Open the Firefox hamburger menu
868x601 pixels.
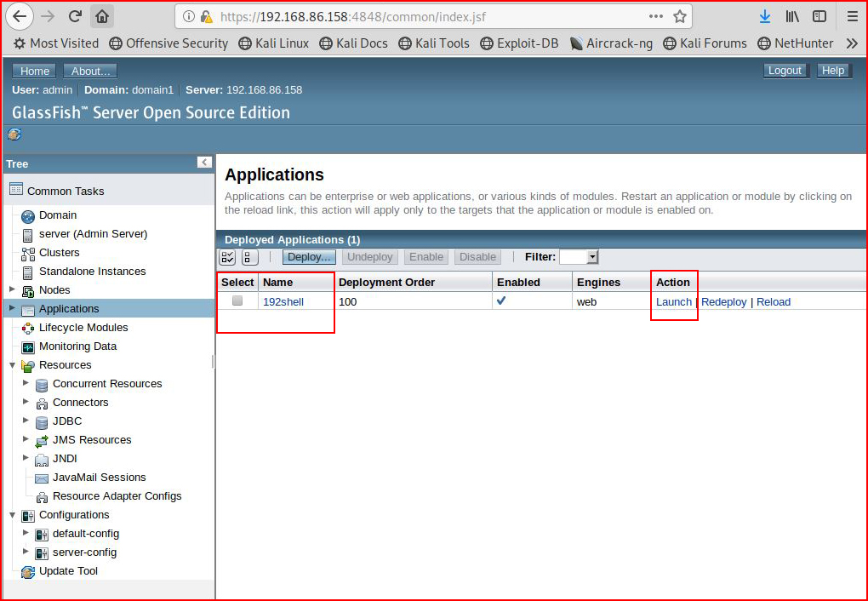pyautogui.click(x=853, y=17)
